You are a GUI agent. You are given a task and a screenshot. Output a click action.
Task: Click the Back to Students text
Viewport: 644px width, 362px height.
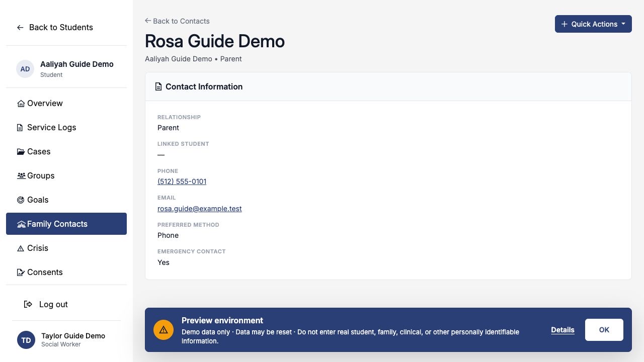coord(61,27)
